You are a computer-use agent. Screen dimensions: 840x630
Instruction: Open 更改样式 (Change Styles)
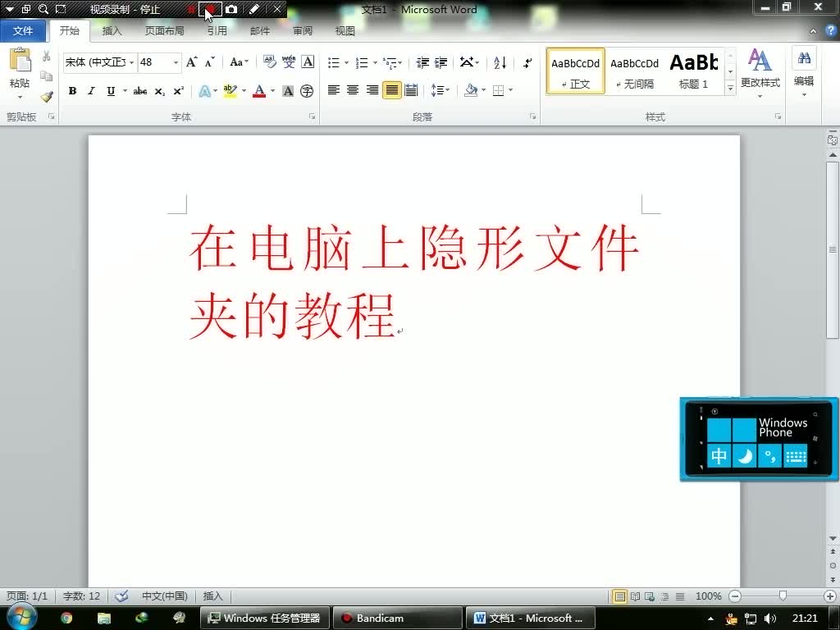(x=760, y=74)
